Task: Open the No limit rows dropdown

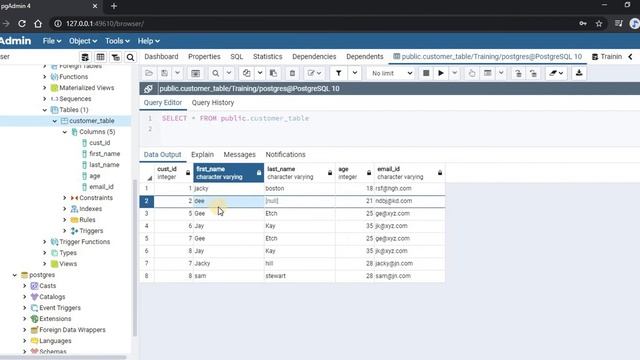Action: (392, 73)
